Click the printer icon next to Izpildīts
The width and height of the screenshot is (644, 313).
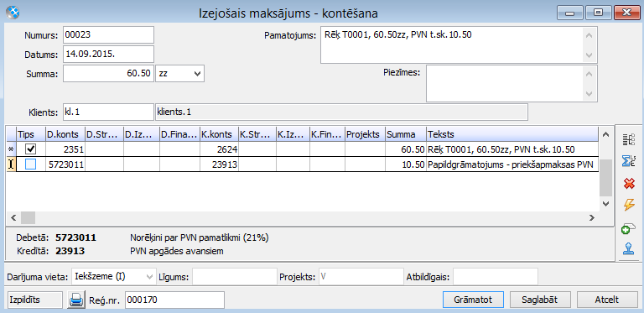click(75, 300)
